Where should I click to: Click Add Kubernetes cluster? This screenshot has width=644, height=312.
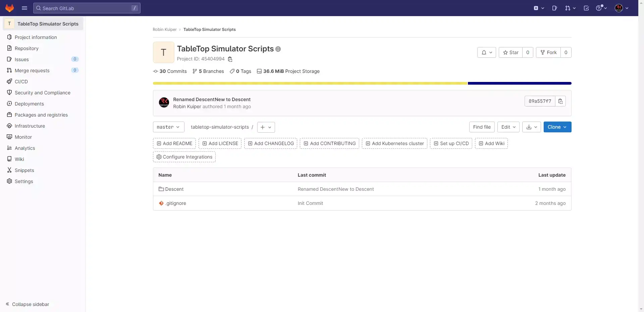pyautogui.click(x=394, y=143)
